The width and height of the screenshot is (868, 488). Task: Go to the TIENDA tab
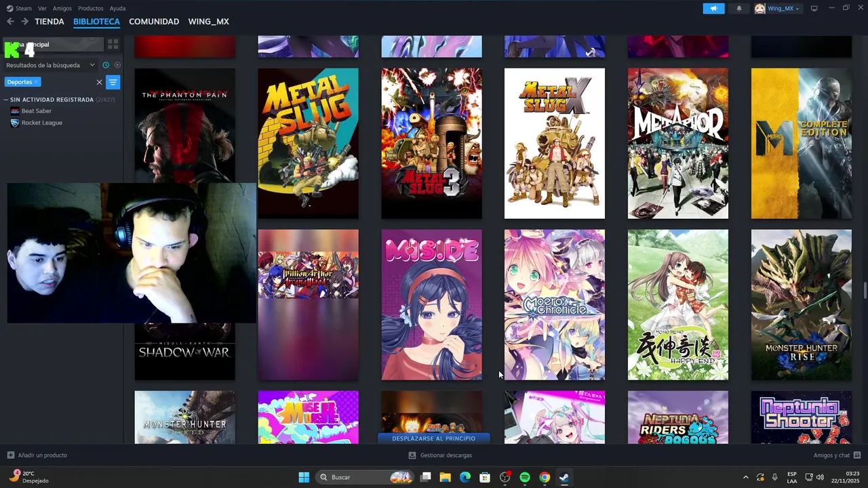click(x=50, y=22)
